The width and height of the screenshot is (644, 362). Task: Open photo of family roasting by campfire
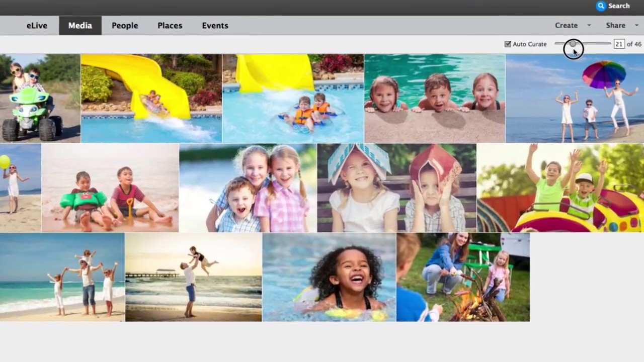point(463,277)
